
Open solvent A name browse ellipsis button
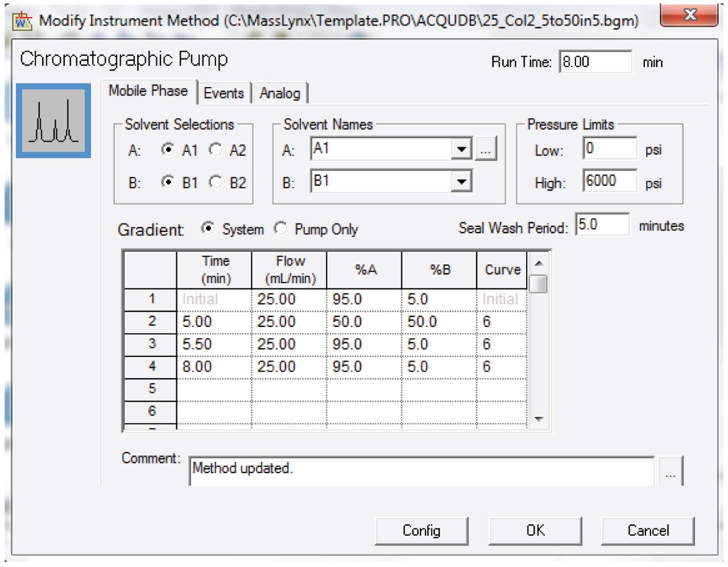point(485,150)
